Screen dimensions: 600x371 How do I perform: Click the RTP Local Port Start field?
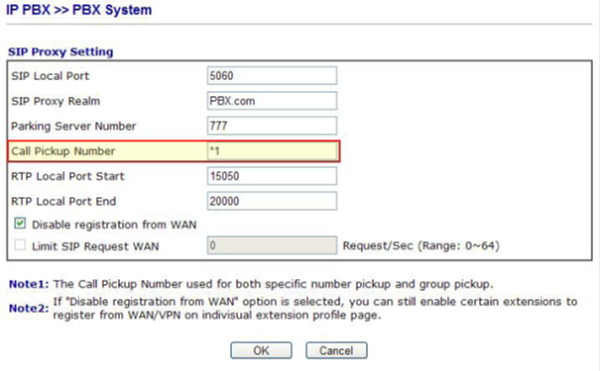pyautogui.click(x=272, y=176)
